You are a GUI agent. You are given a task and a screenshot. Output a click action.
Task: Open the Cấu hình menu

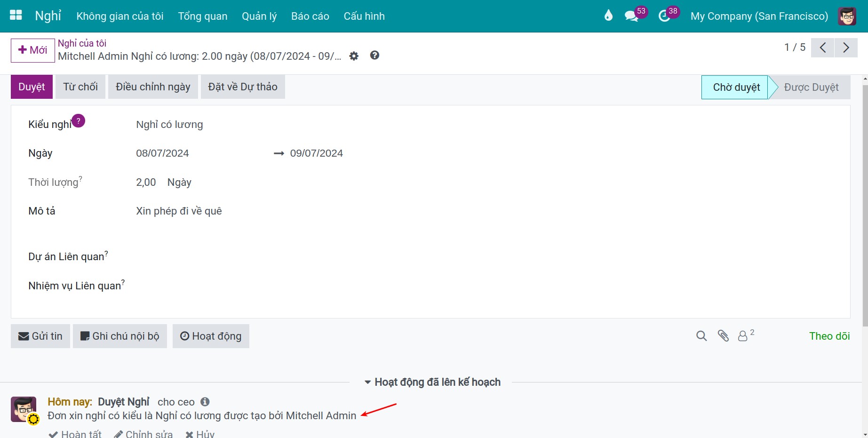click(364, 16)
